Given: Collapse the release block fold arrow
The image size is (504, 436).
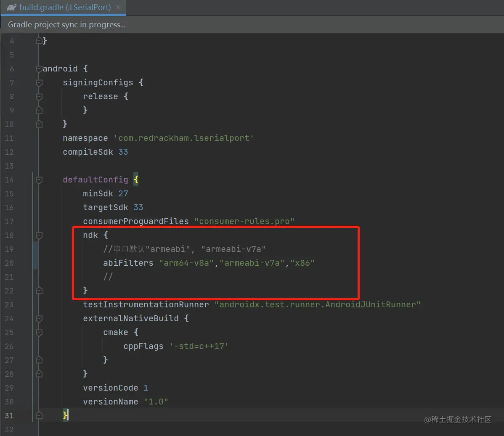Looking at the screenshot, I should [39, 96].
